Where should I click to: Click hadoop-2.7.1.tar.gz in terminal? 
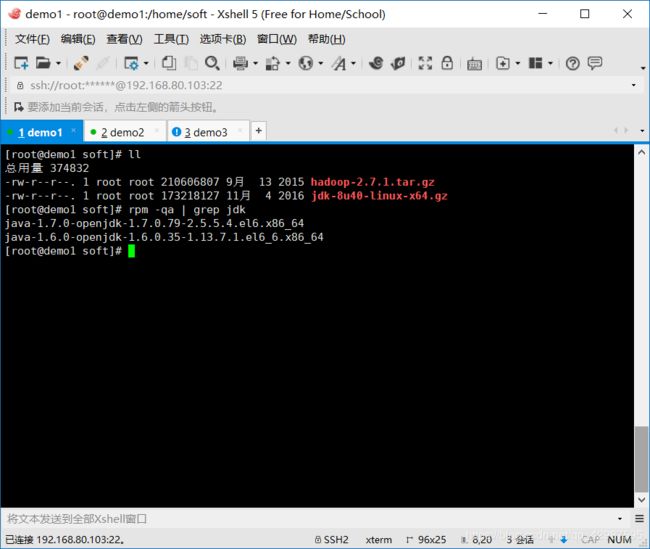pyautogui.click(x=372, y=182)
